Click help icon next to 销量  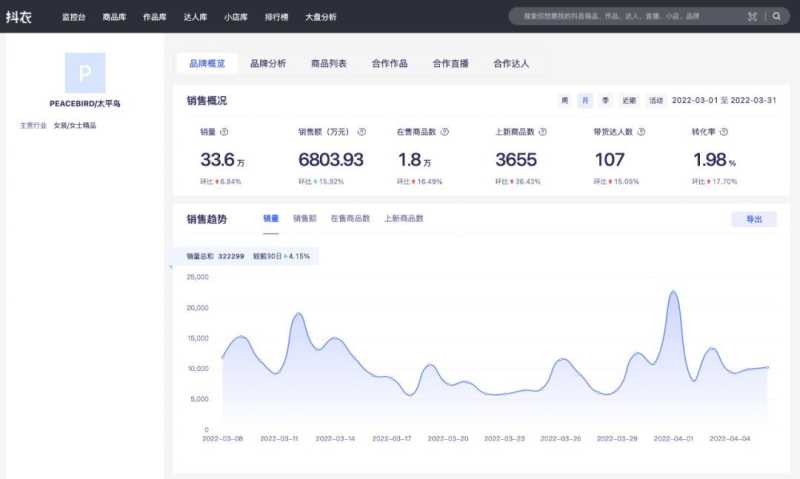coord(224,132)
